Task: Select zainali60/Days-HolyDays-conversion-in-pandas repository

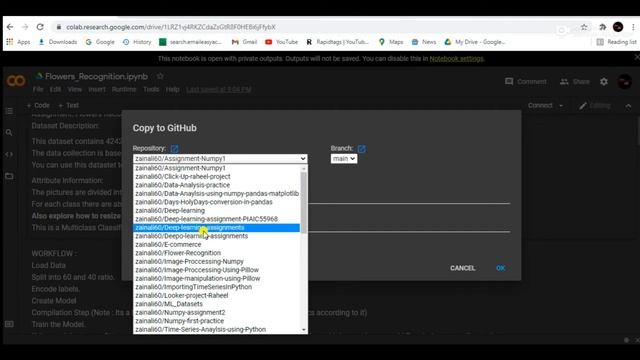Action: click(216, 202)
